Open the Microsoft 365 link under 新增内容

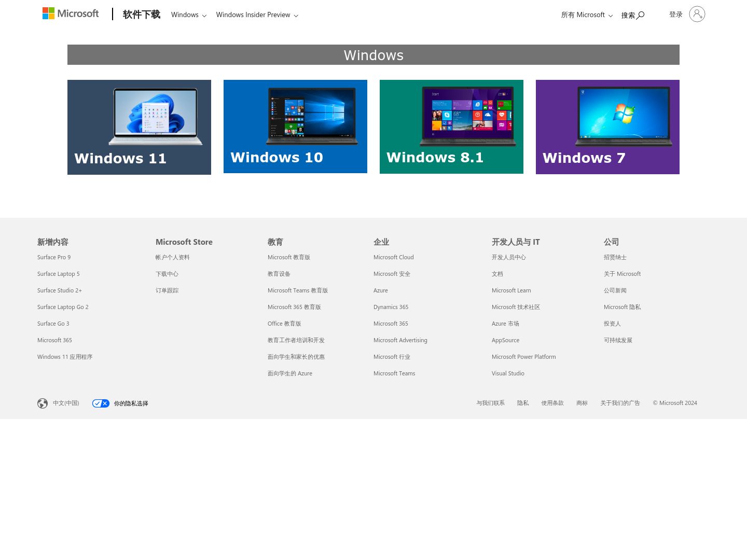(54, 340)
